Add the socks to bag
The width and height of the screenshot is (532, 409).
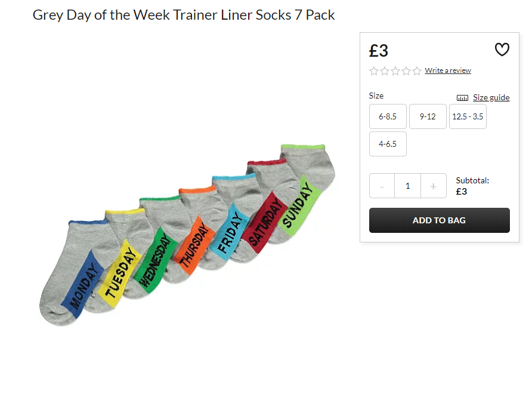tap(440, 220)
